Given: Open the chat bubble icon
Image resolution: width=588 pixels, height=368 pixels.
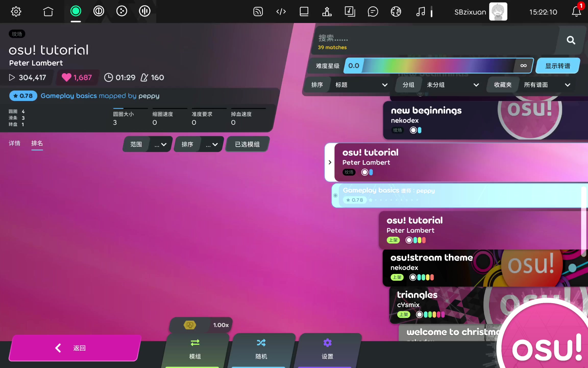Looking at the screenshot, I should [373, 12].
